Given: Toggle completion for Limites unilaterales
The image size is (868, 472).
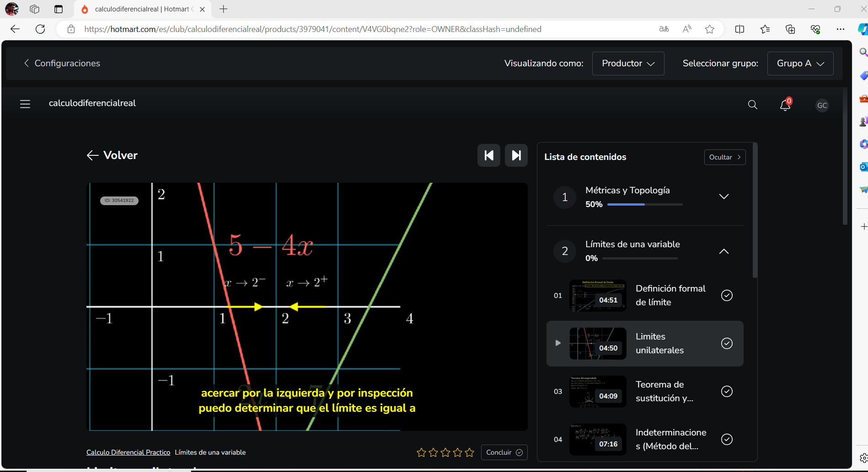Looking at the screenshot, I should (727, 344).
